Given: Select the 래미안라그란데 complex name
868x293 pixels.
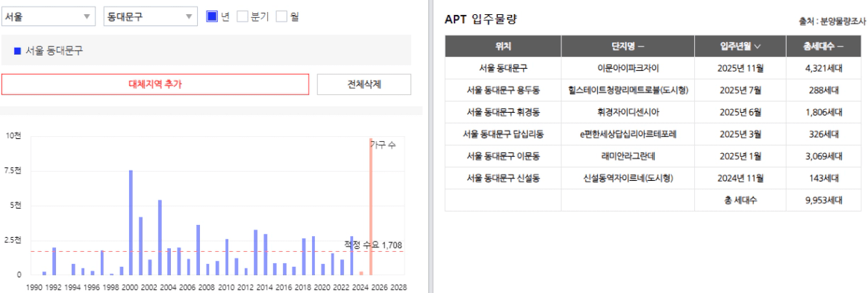Looking at the screenshot, I should coord(628,156).
